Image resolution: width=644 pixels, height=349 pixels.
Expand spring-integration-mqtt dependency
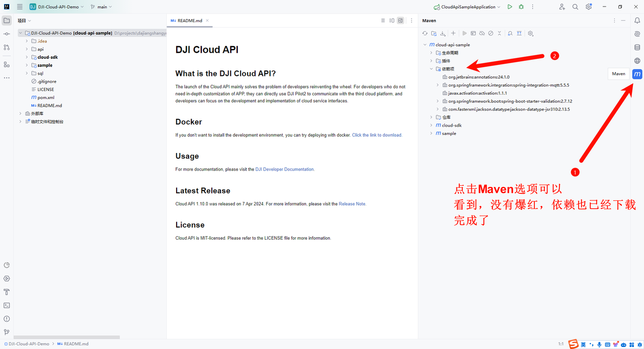pyautogui.click(x=438, y=85)
